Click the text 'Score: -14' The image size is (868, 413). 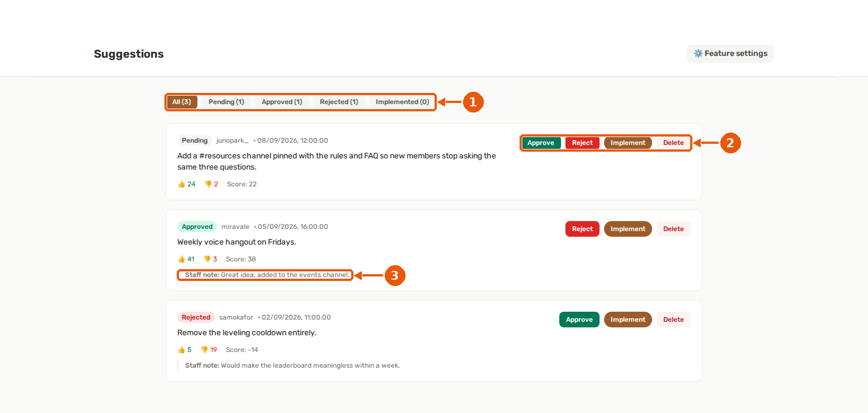[242, 350]
